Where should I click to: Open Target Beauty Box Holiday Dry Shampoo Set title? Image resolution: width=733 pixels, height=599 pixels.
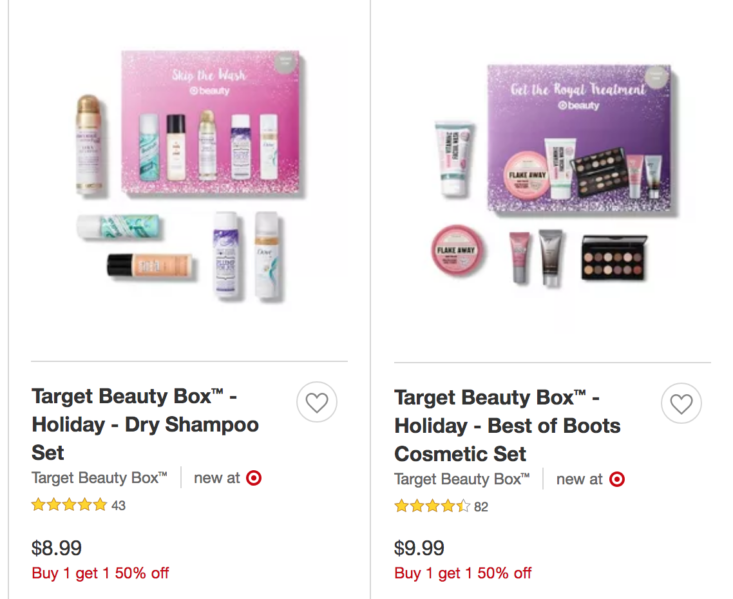145,424
